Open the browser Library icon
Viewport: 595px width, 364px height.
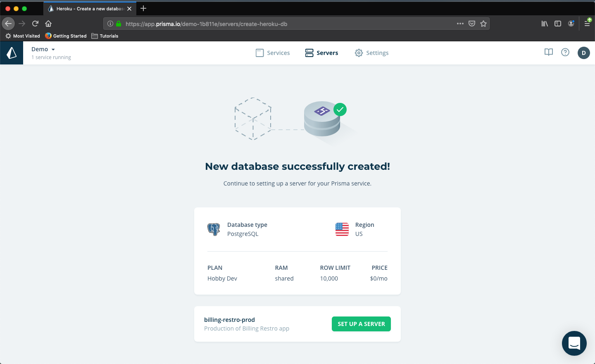point(545,24)
